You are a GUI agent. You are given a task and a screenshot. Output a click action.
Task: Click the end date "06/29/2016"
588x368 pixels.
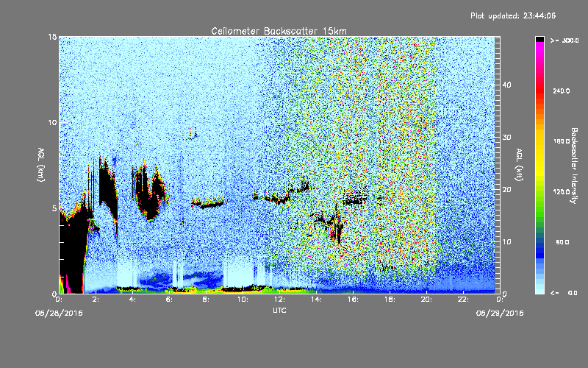500,314
